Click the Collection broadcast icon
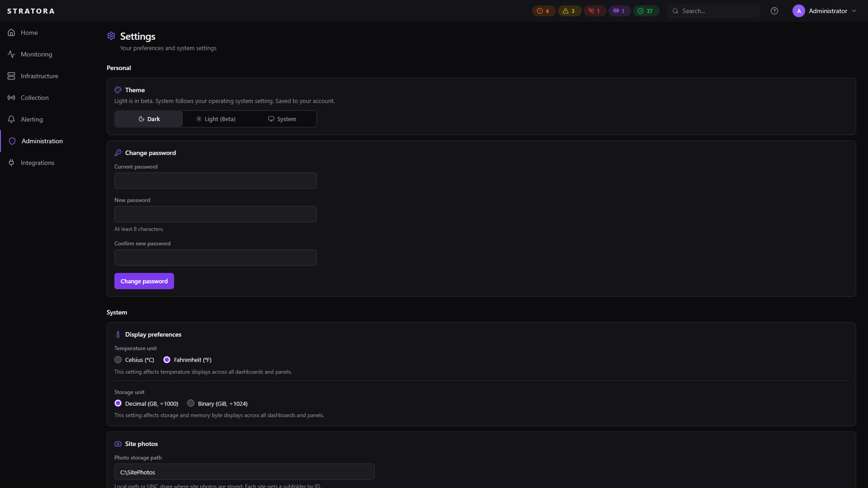868x488 pixels. click(x=11, y=98)
